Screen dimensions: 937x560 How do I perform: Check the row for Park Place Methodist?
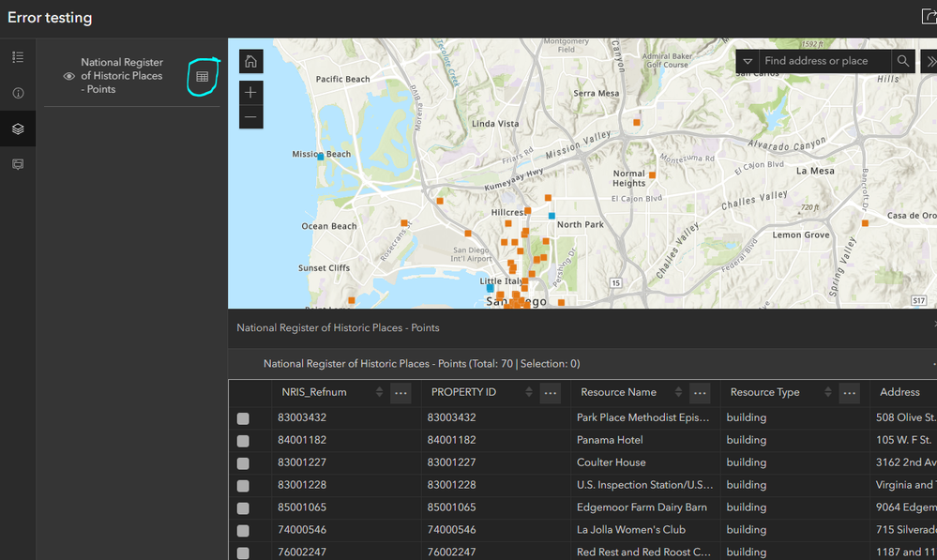[x=243, y=418]
